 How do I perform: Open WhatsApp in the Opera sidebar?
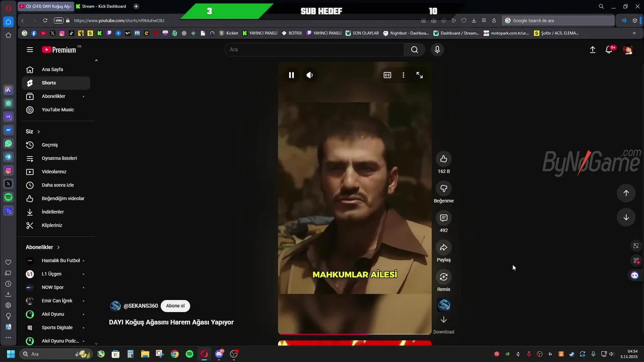click(8, 144)
